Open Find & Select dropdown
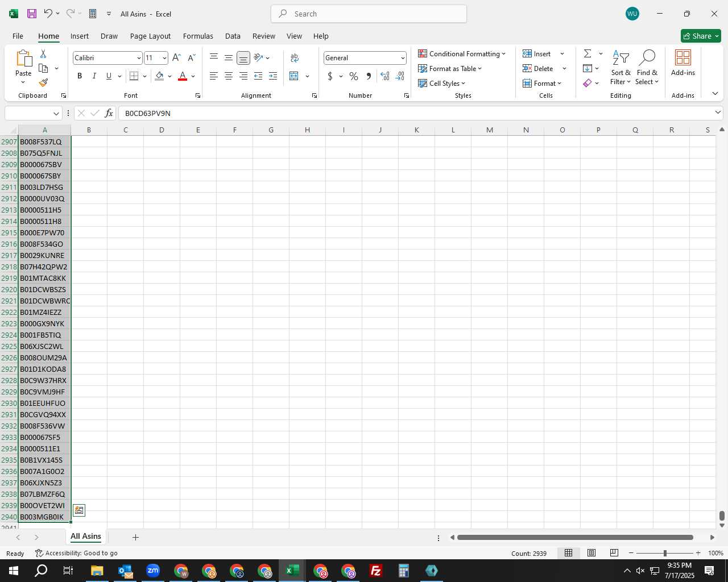The height and width of the screenshot is (582, 728). (x=647, y=68)
